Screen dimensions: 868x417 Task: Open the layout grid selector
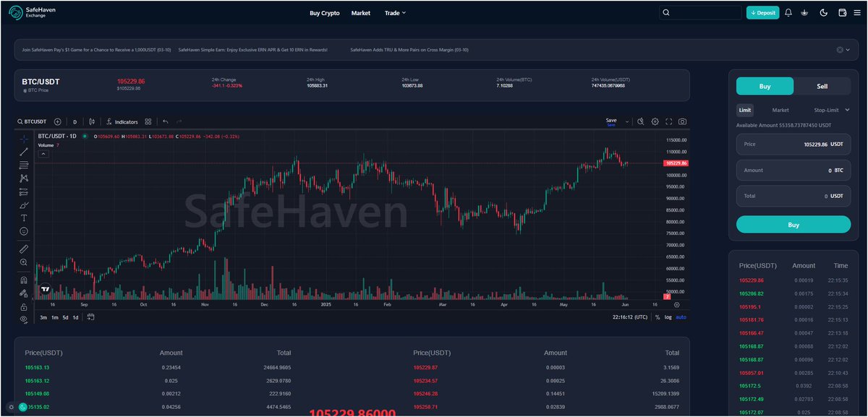(148, 121)
